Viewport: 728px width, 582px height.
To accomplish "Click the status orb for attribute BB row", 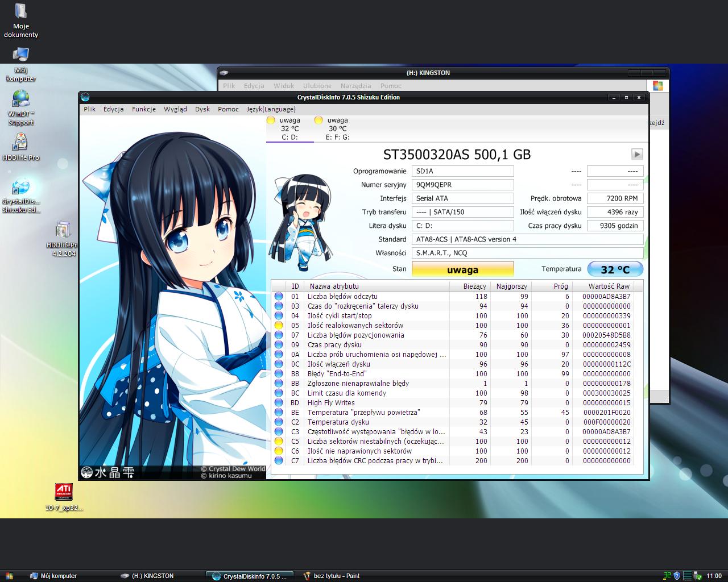I will pyautogui.click(x=279, y=383).
